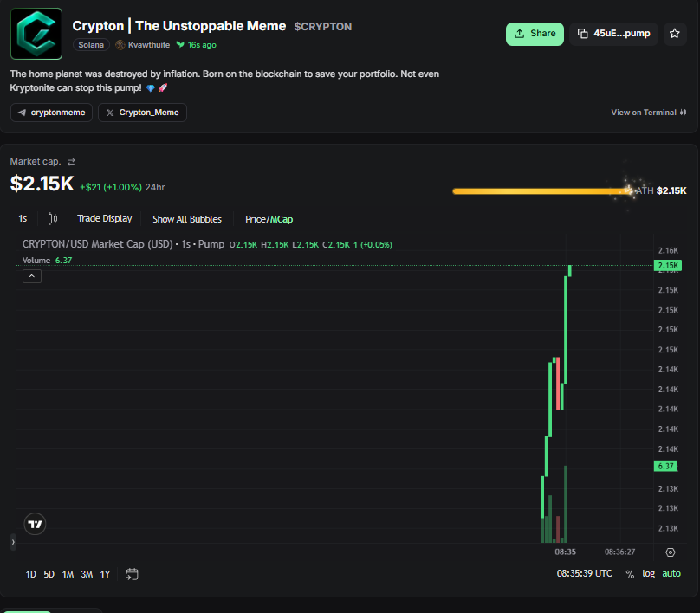Toggle Trade Display on the chart
The image size is (700, 613).
(105, 218)
